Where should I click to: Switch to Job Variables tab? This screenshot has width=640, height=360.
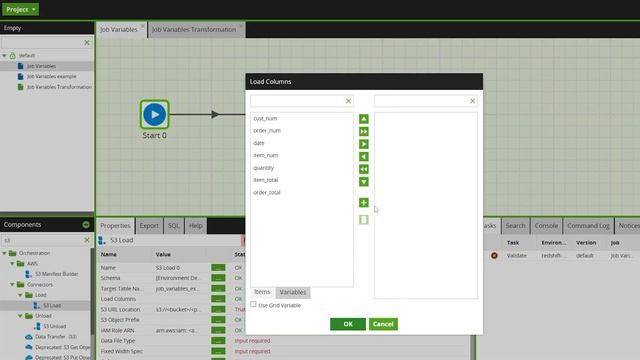119,30
